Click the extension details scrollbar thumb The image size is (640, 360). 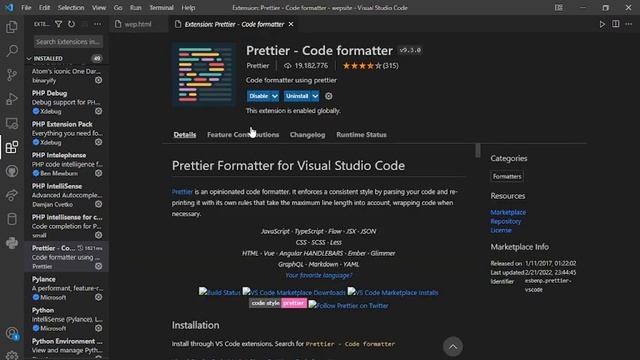[478, 150]
